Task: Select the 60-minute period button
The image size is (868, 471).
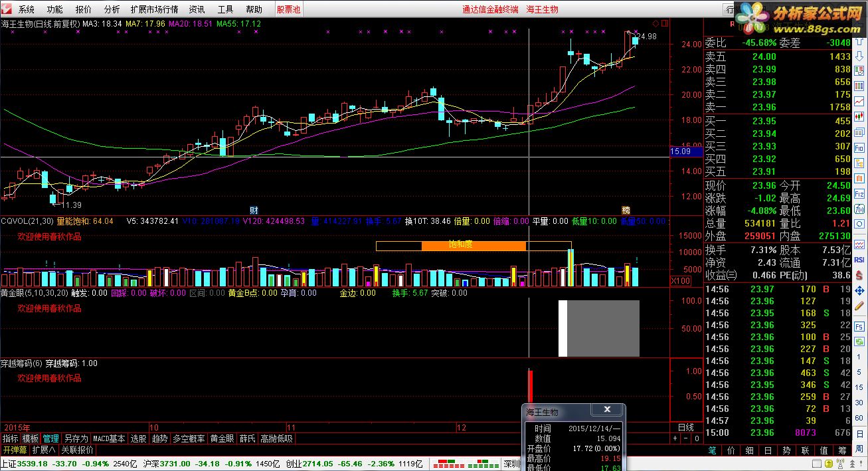Action: coord(859,418)
